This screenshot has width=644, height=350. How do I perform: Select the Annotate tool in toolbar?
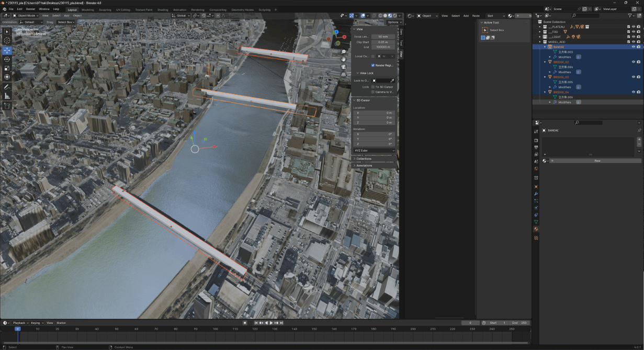(x=7, y=87)
